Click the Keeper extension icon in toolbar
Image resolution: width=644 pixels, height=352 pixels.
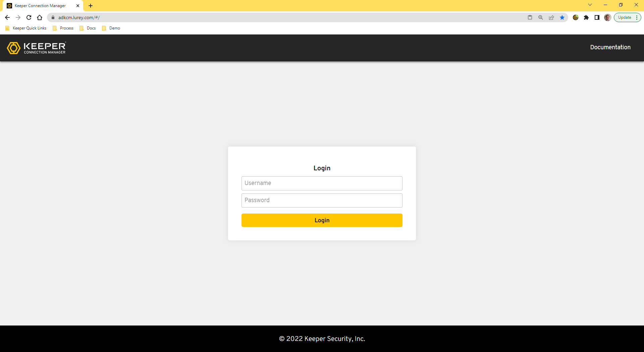tap(576, 17)
